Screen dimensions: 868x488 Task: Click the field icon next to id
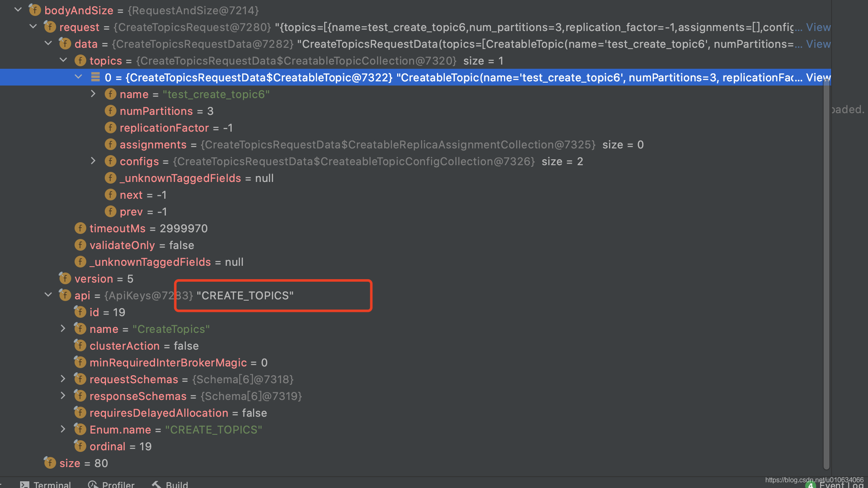[80, 312]
